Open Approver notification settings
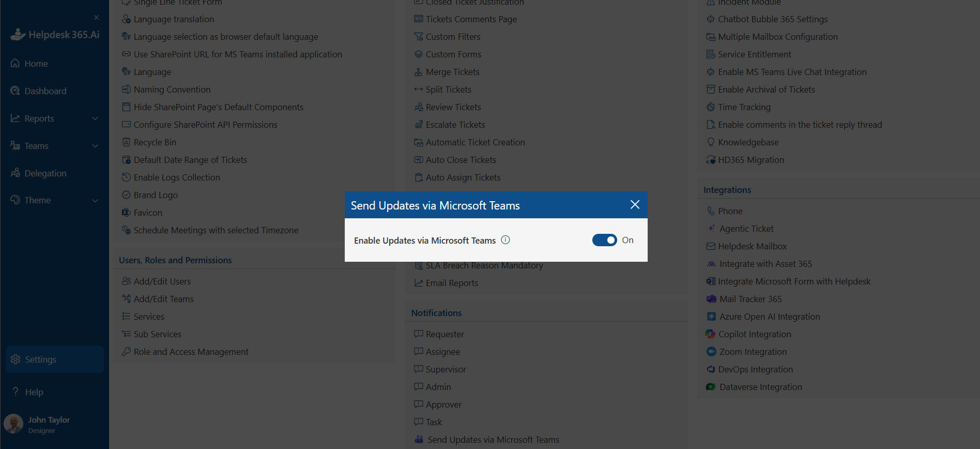 coord(443,405)
